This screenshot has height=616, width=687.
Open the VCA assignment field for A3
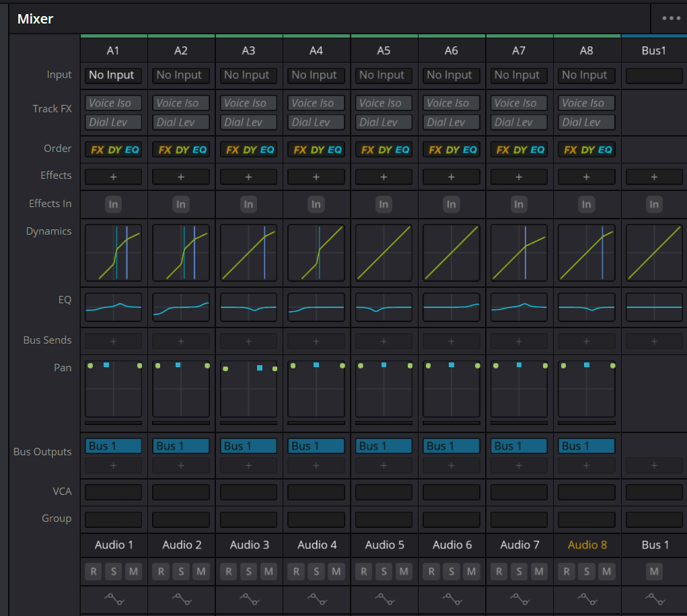(248, 492)
